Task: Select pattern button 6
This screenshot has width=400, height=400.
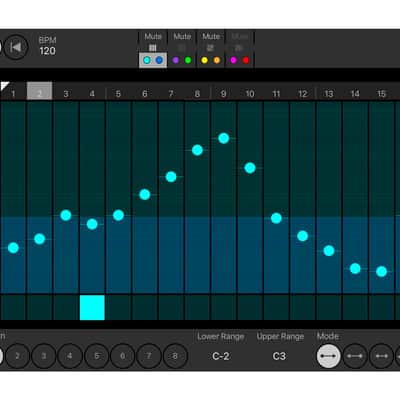Action: (x=123, y=356)
